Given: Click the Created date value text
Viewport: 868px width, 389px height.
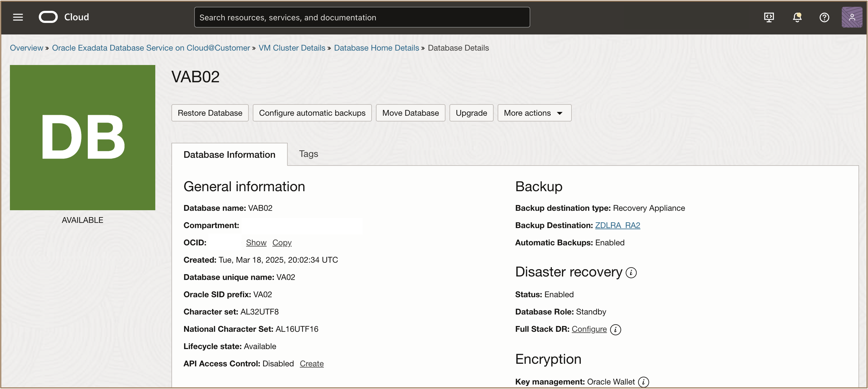Looking at the screenshot, I should pos(278,260).
